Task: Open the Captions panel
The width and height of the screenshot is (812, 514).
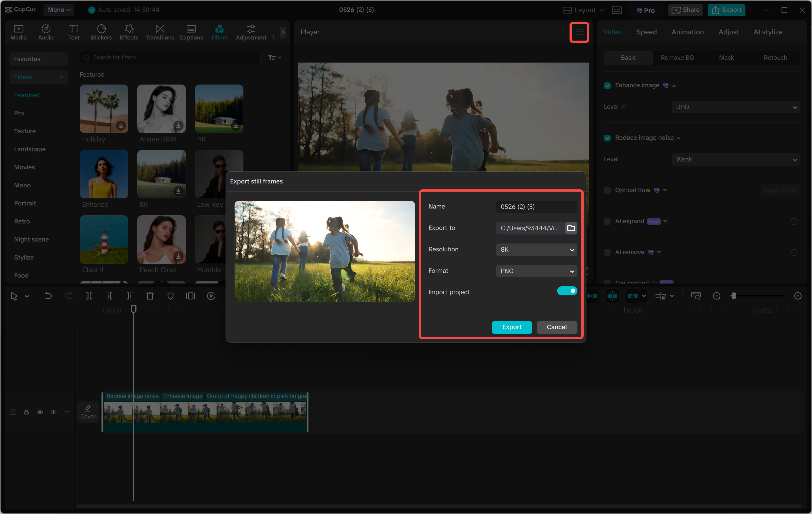Action: (191, 32)
